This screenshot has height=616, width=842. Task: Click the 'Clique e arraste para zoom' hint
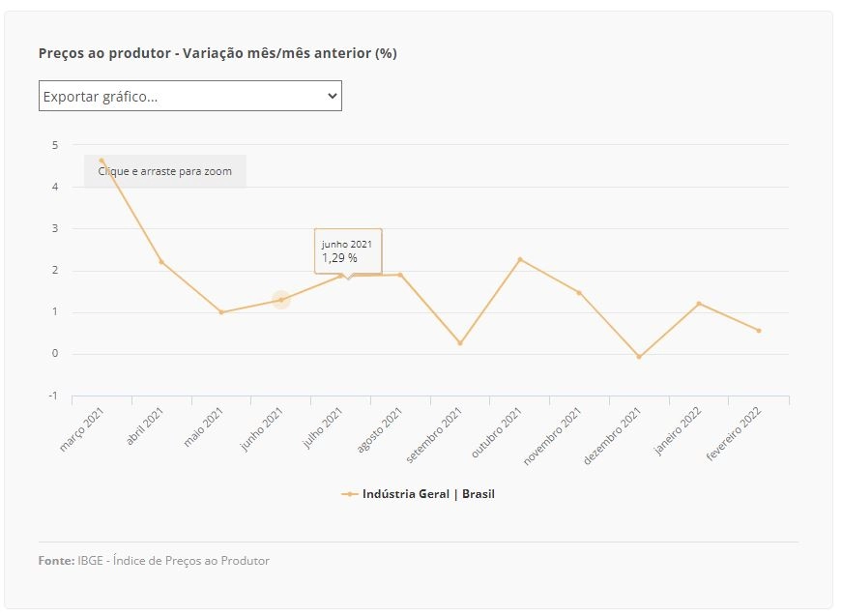click(x=165, y=171)
